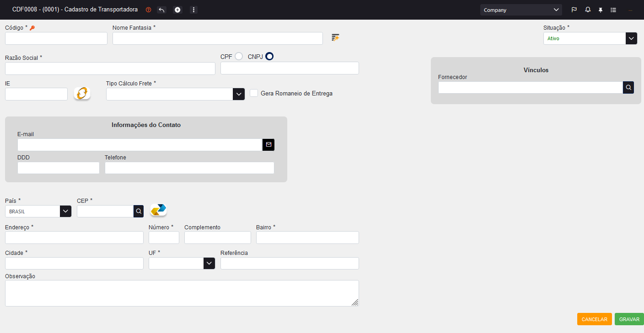Click the undo/back arrow icon in header

point(161,10)
